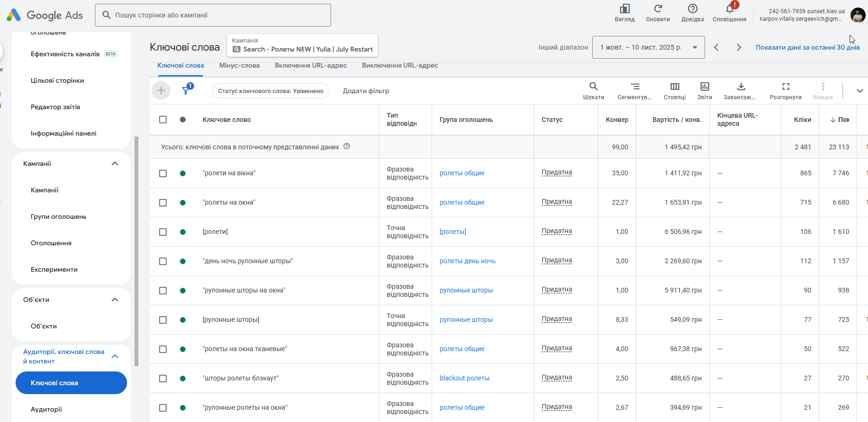Switch to the Мінус-слова tab

[x=239, y=66]
